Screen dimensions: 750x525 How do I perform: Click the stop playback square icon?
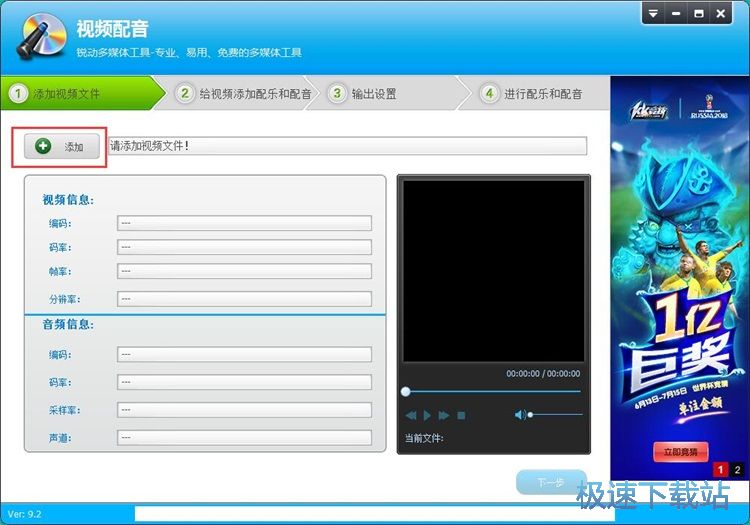coord(461,416)
